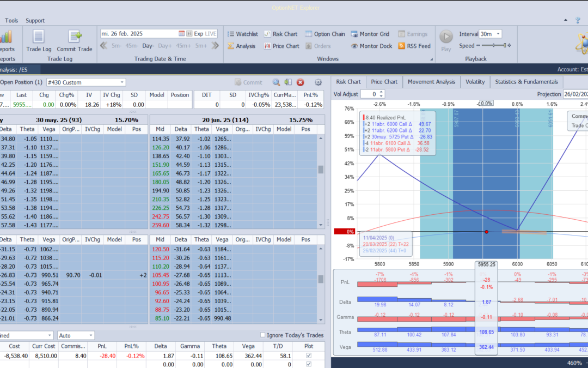This screenshot has height=368, width=588.
Task: Open the Reports chart icon
Action: pos(5,37)
